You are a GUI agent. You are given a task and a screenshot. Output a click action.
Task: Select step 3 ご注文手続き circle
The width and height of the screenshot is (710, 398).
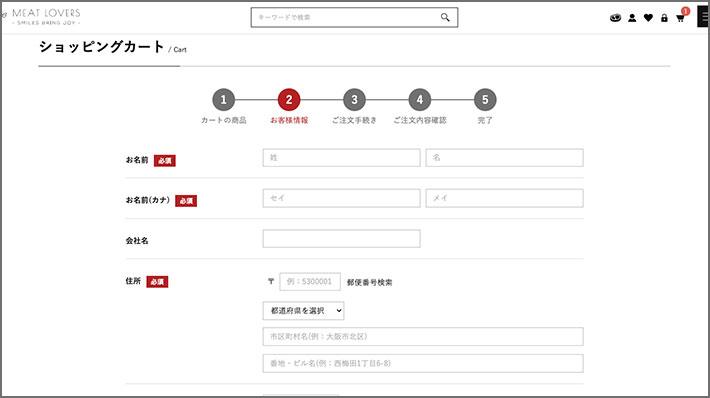pos(354,100)
